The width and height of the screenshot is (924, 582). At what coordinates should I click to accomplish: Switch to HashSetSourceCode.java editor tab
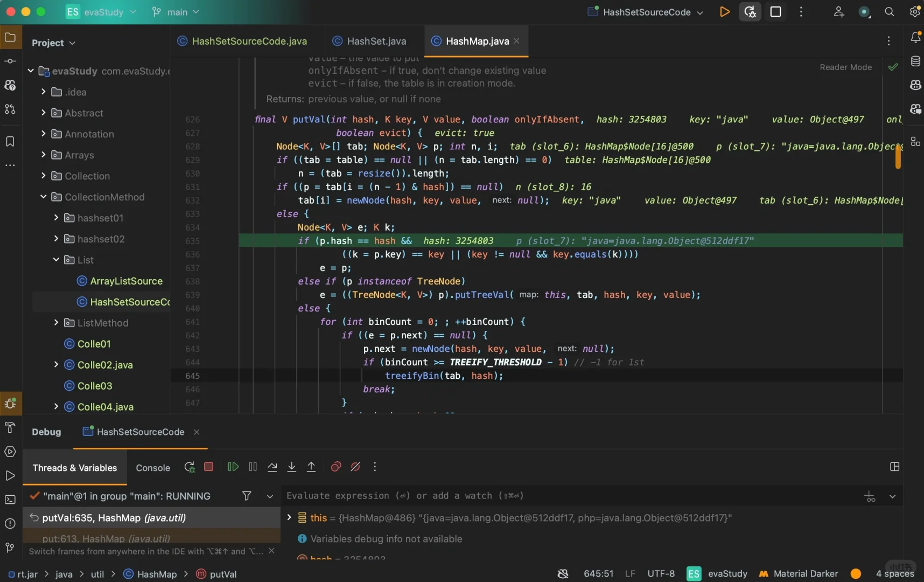coord(242,41)
